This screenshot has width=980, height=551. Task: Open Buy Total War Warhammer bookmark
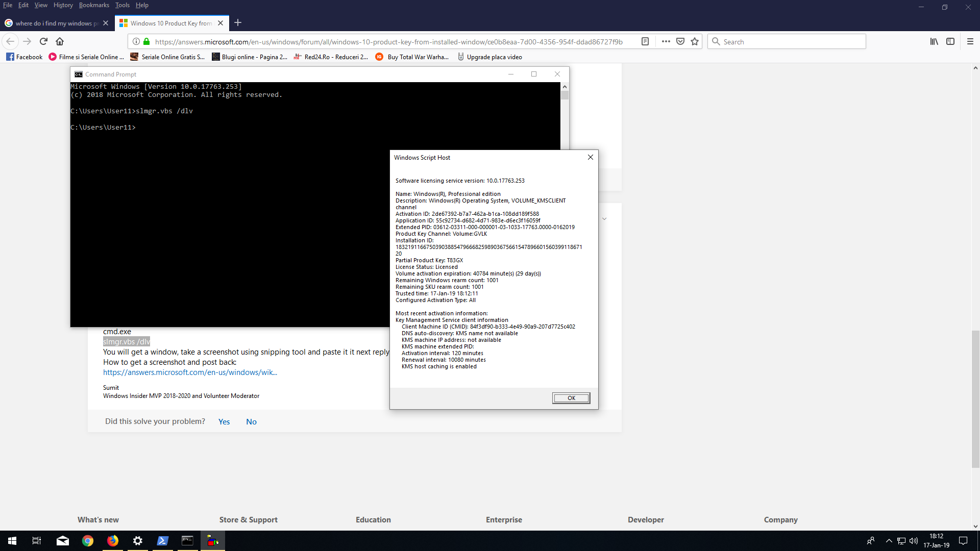[412, 57]
